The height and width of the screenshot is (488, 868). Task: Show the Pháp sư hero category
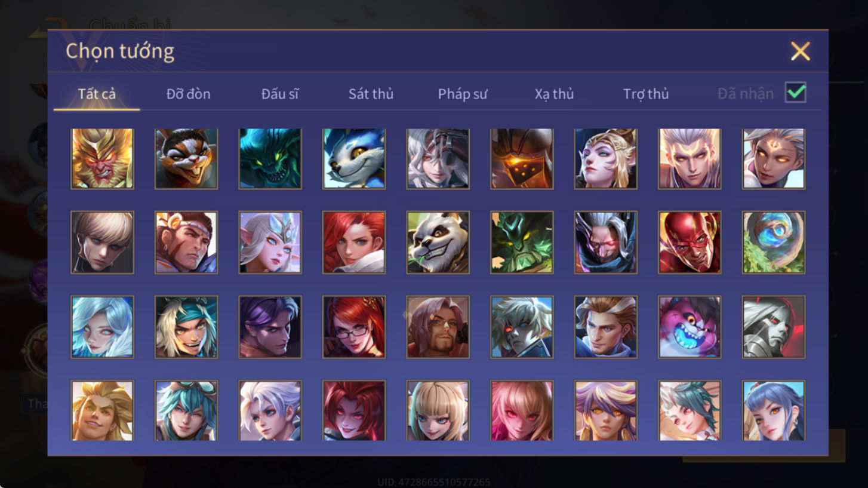coord(463,94)
